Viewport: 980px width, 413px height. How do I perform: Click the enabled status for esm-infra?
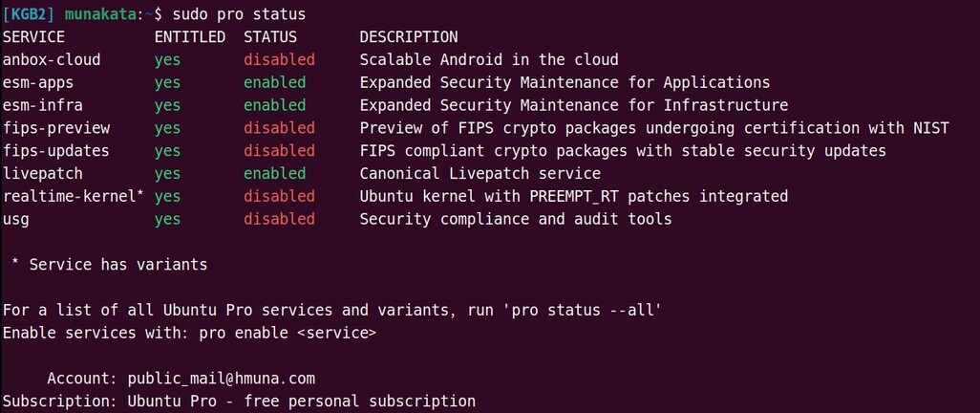pyautogui.click(x=274, y=105)
